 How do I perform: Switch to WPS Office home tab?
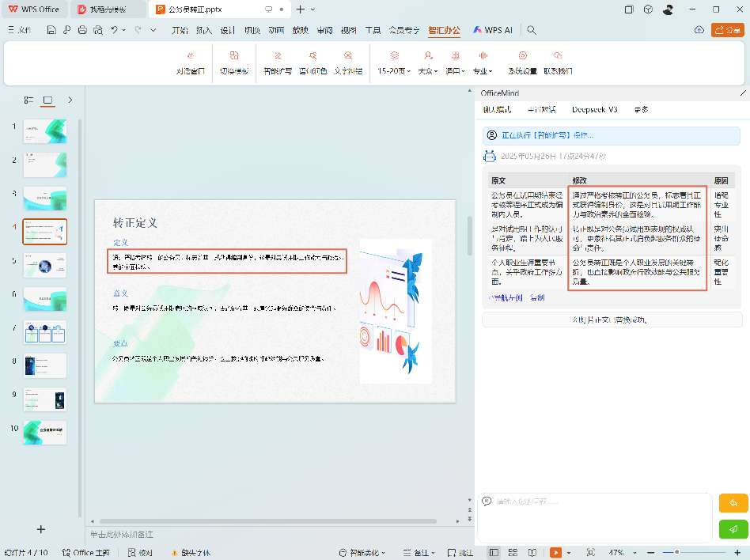(34, 9)
